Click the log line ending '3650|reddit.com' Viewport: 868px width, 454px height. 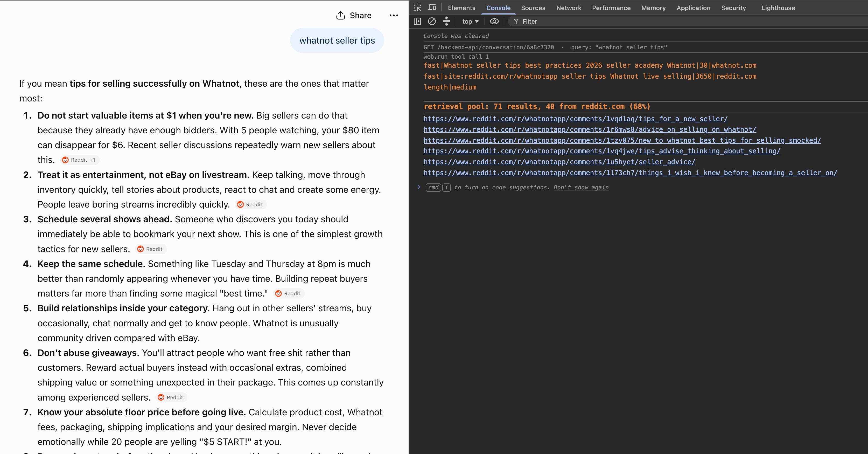click(x=590, y=76)
